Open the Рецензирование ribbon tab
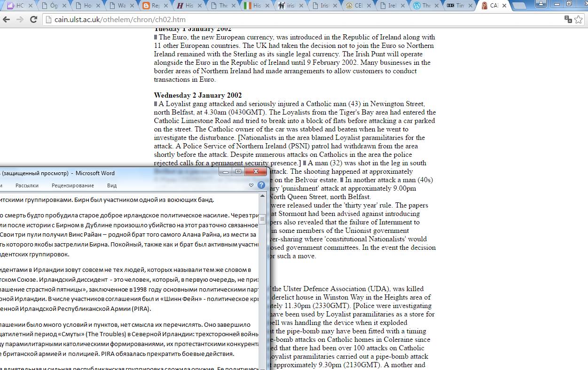 (72, 185)
